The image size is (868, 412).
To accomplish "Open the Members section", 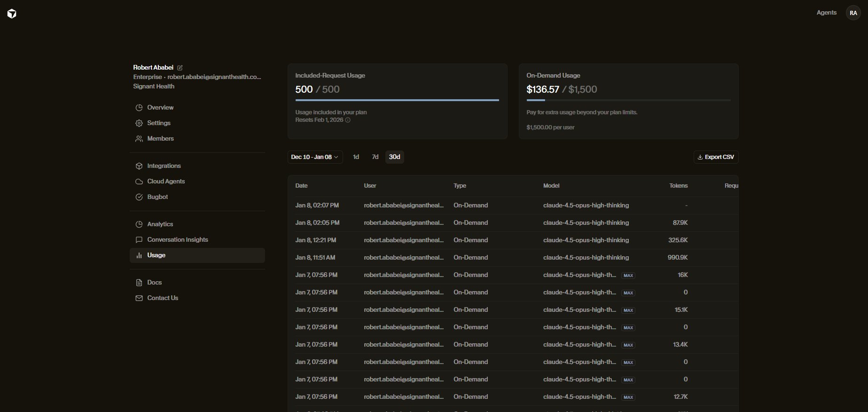I will pyautogui.click(x=160, y=139).
